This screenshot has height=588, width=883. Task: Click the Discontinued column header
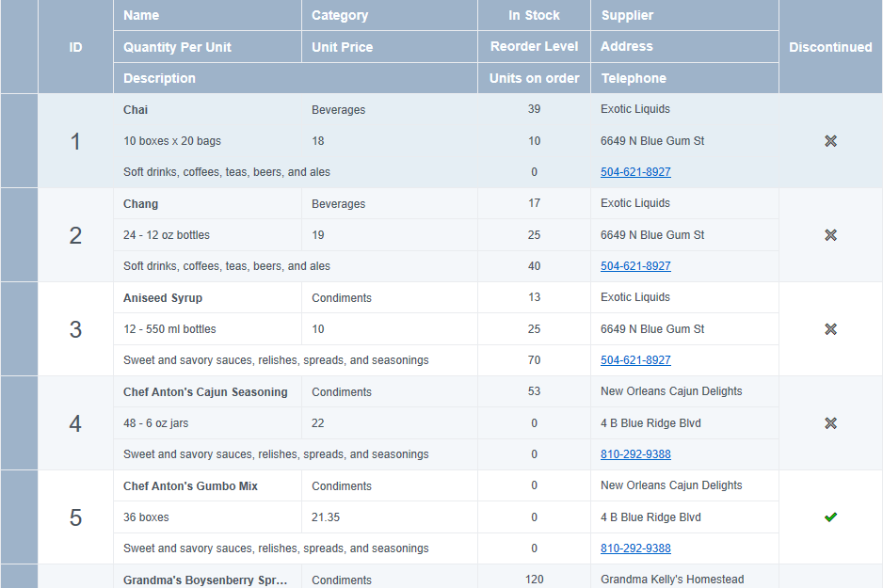coord(830,47)
